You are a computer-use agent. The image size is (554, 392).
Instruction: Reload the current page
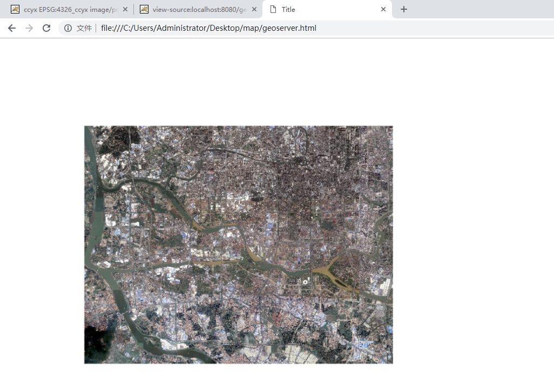tap(46, 28)
